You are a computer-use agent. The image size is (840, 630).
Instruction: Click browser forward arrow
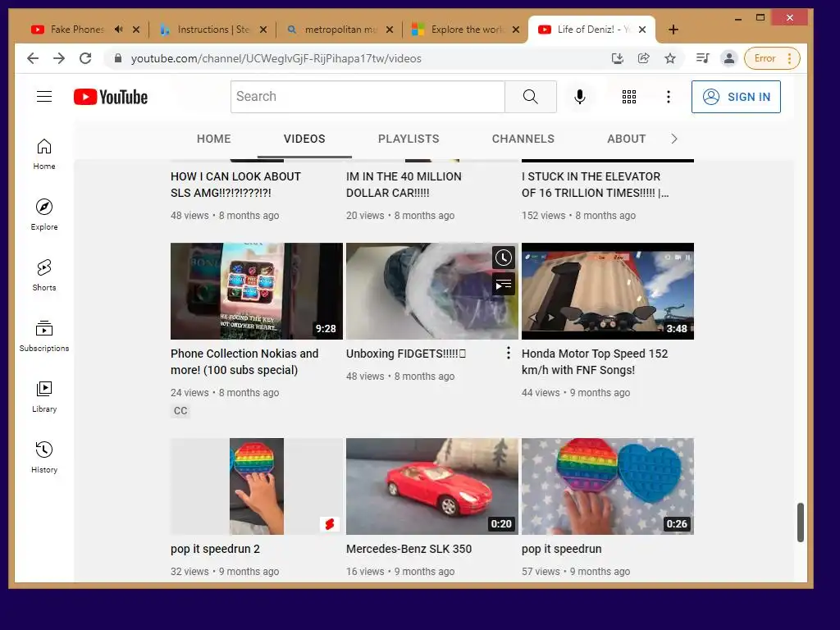pos(59,58)
